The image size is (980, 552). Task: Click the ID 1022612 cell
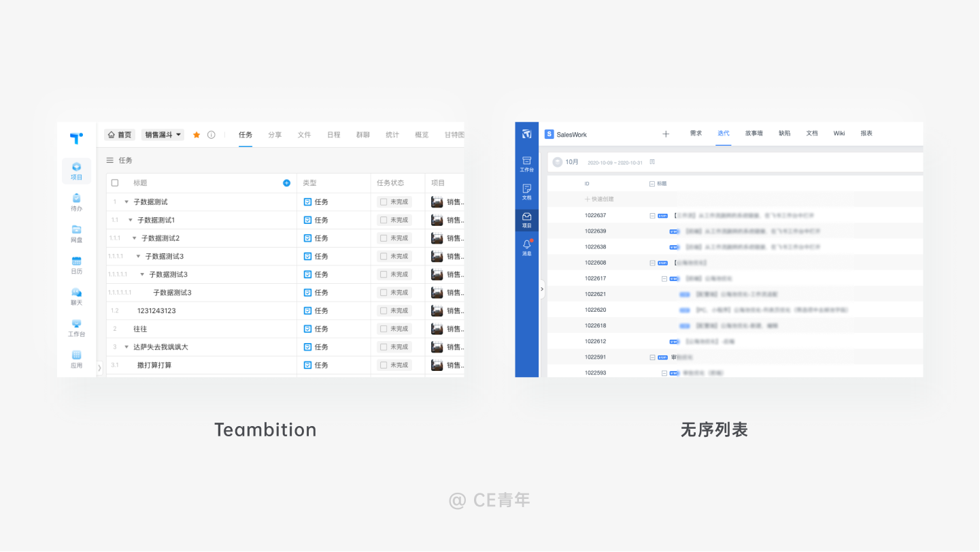[x=595, y=341]
